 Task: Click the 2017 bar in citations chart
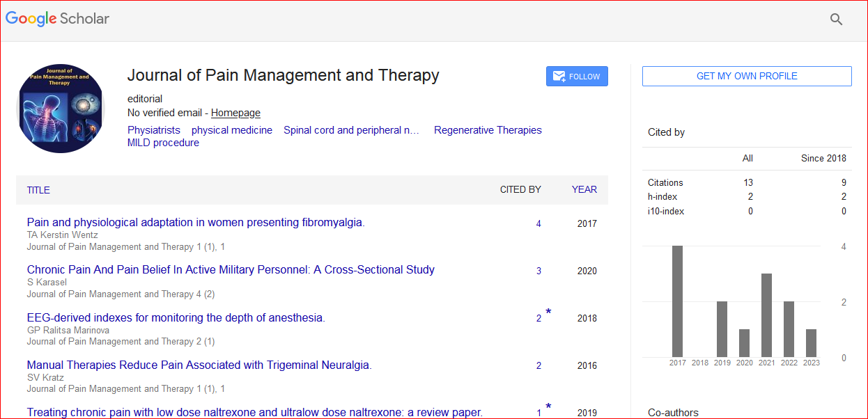(677, 301)
